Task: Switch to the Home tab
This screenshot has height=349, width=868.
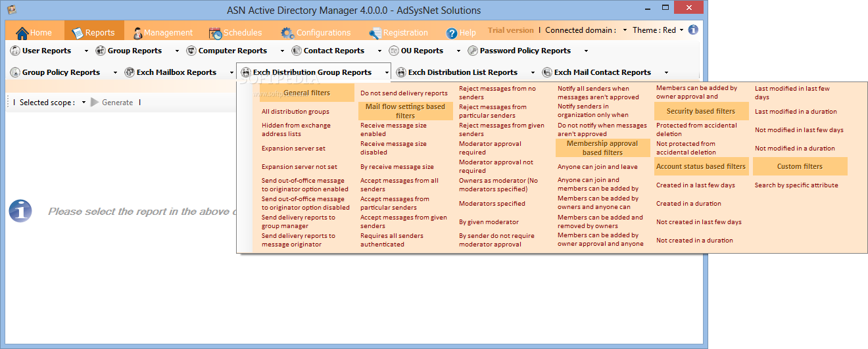Action: (x=34, y=33)
